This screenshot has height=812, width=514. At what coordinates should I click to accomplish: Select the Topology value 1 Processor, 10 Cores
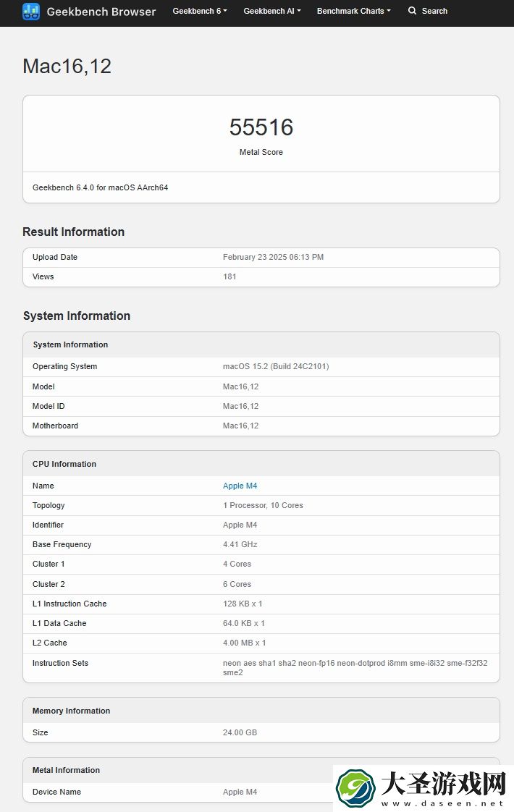[263, 505]
